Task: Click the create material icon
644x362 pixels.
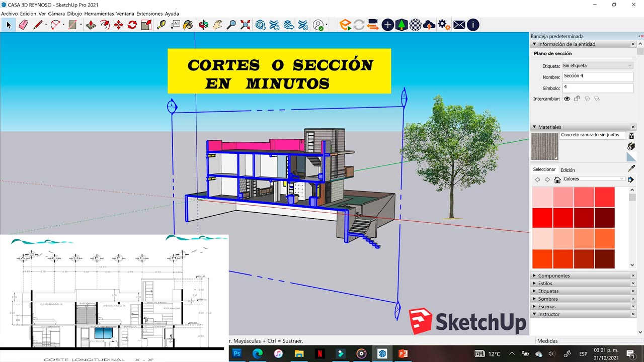Action: coord(631,146)
